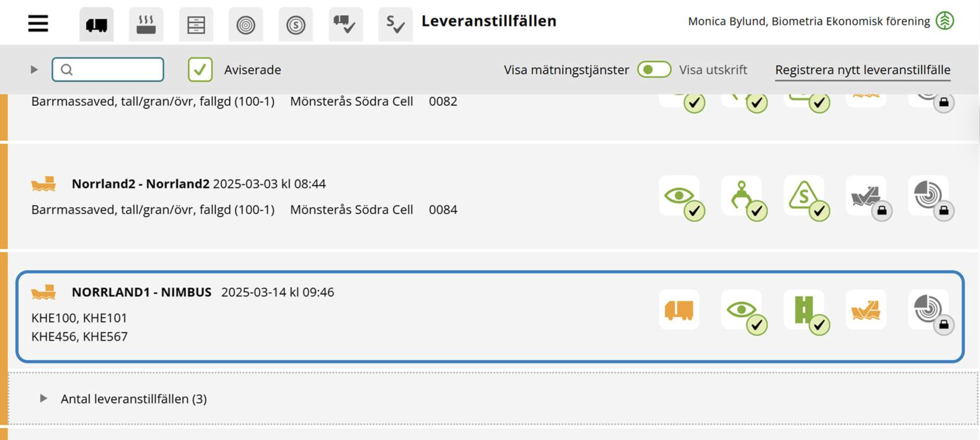This screenshot has width=980, height=440.
Task: Expand Antal leveranstillfällen (3) section
Action: pyautogui.click(x=43, y=398)
